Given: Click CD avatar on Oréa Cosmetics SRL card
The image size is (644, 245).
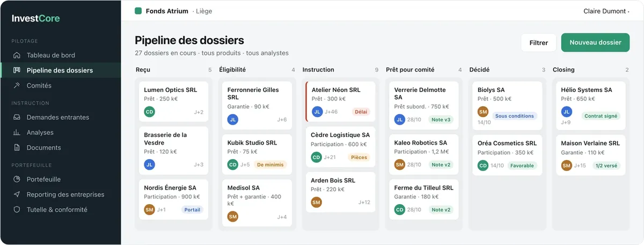Looking at the screenshot, I should [483, 165].
